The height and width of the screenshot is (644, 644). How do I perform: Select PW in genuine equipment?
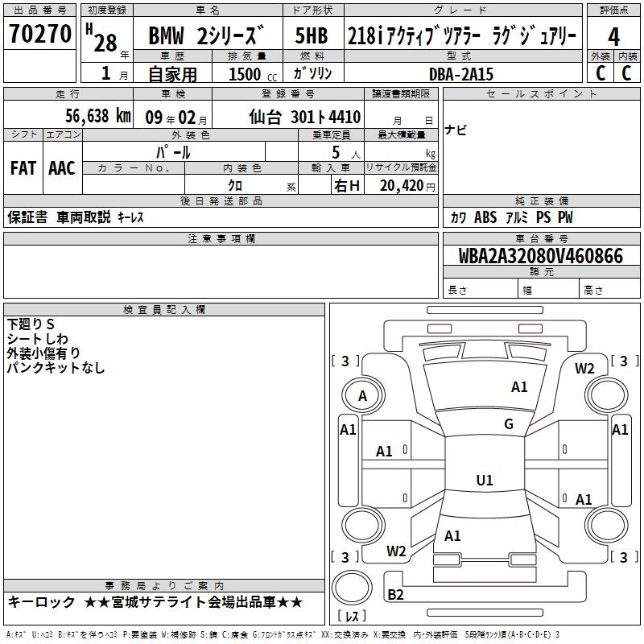point(565,217)
